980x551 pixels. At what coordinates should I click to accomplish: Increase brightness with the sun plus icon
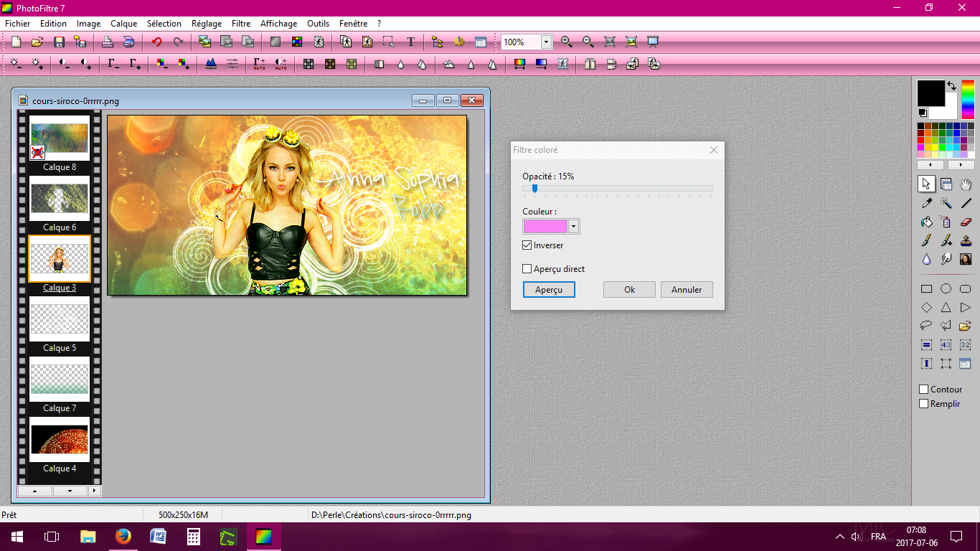coord(37,64)
